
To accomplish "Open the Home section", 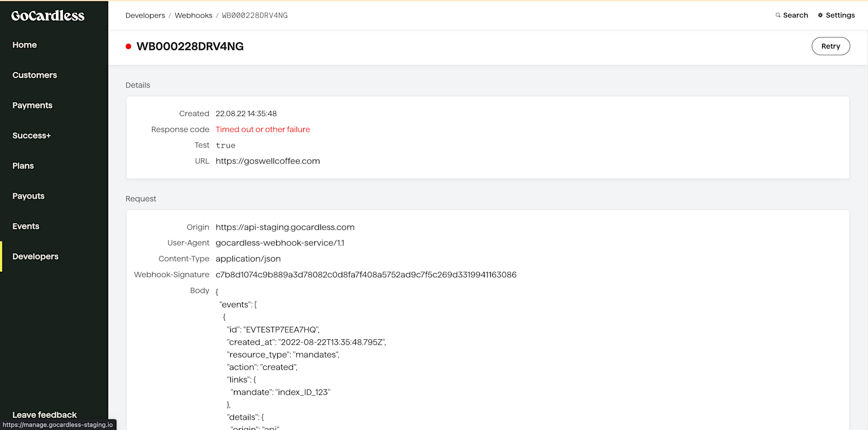I will (24, 45).
